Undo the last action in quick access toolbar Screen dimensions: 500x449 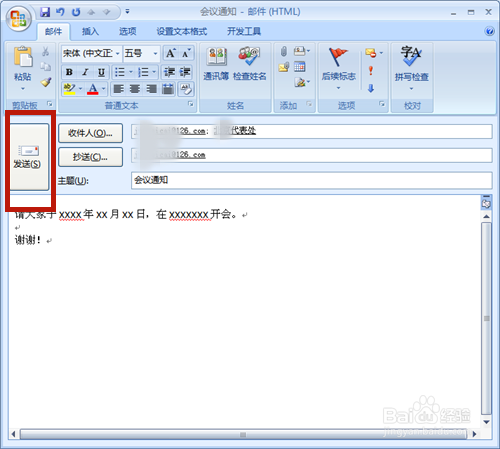[60, 12]
